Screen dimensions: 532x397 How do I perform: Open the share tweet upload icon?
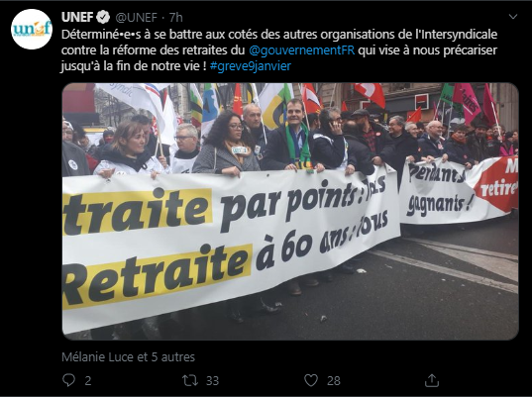(432, 380)
